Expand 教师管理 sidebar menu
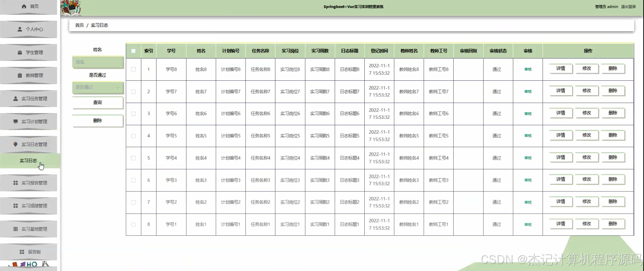Image resolution: width=644 pixels, height=271 pixels. coord(28,75)
